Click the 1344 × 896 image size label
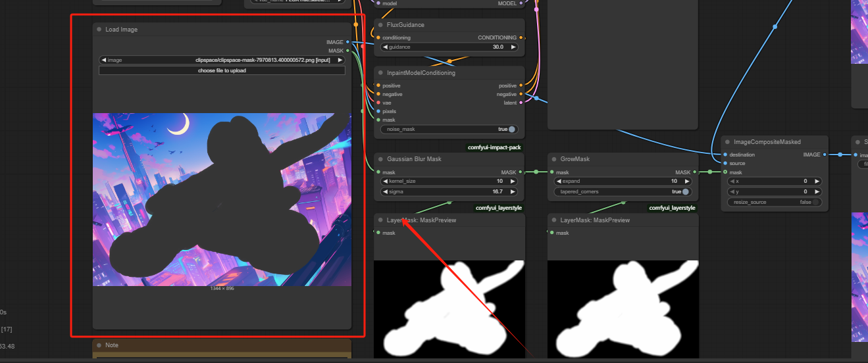The width and height of the screenshot is (868, 363). pyautogui.click(x=222, y=289)
